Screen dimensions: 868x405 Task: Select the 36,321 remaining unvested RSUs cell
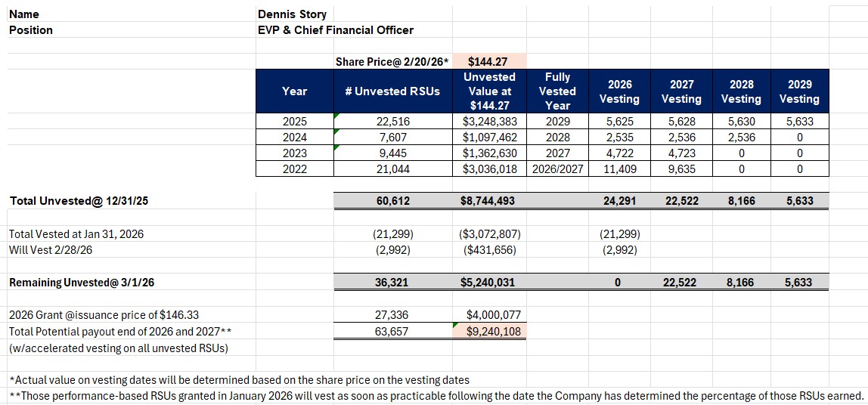(392, 283)
